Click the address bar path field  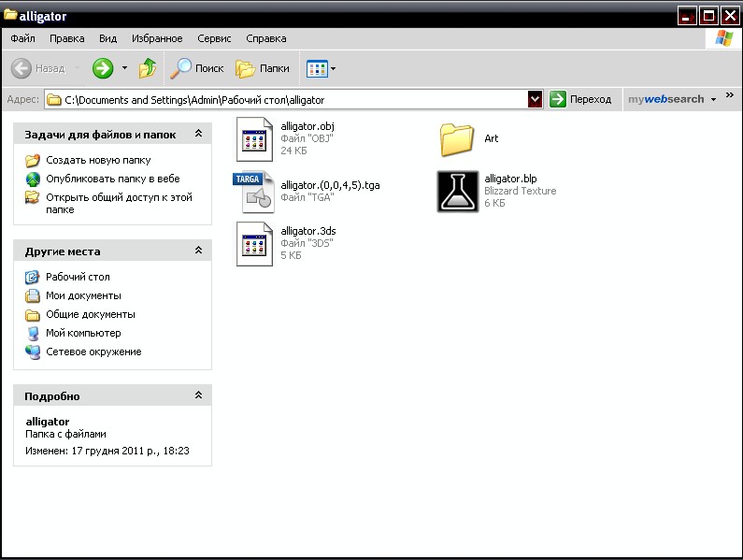tap(286, 100)
